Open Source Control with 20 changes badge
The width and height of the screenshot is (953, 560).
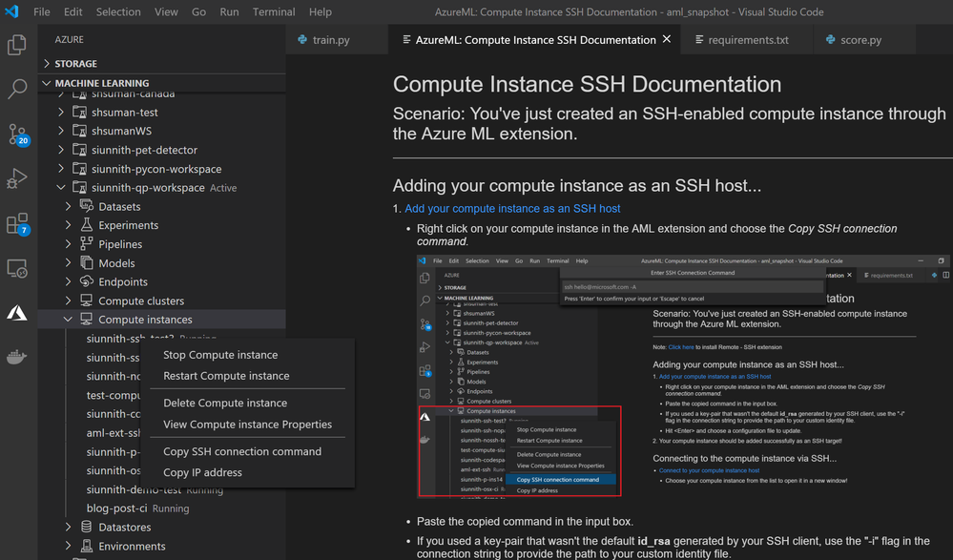17,135
